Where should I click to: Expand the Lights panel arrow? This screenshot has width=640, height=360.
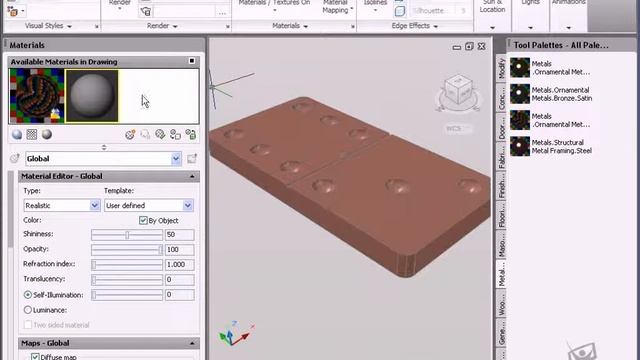(x=530, y=28)
